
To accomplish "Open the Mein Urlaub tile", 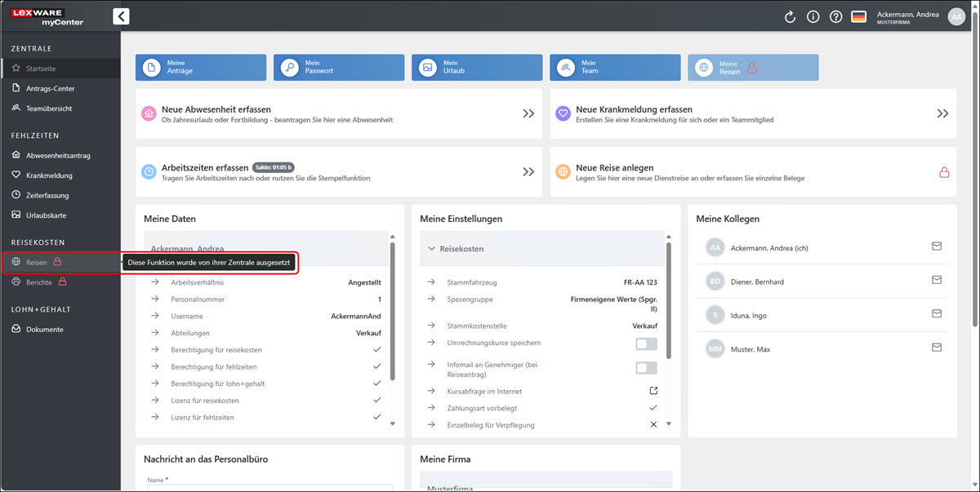I will point(477,67).
